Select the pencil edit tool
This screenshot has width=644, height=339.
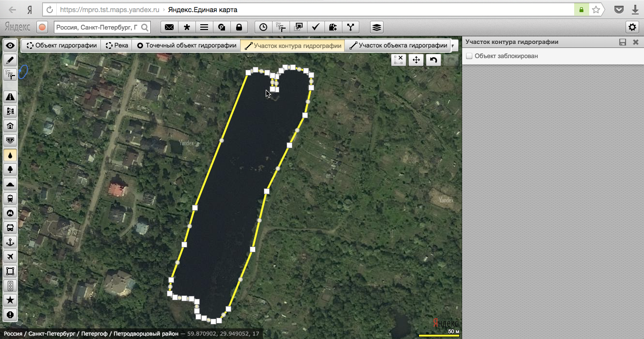pos(10,60)
